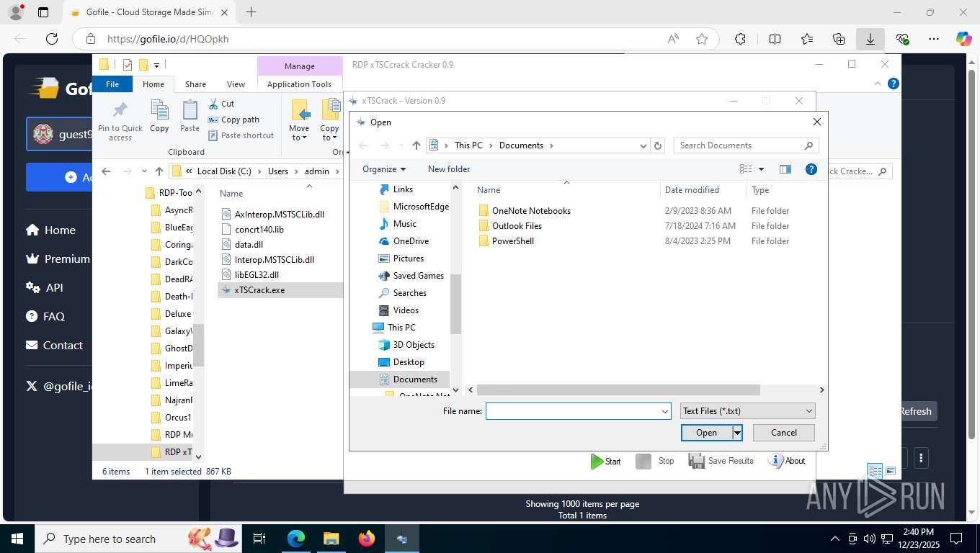The image size is (980, 553).
Task: Click Open button in dialog
Action: click(706, 433)
